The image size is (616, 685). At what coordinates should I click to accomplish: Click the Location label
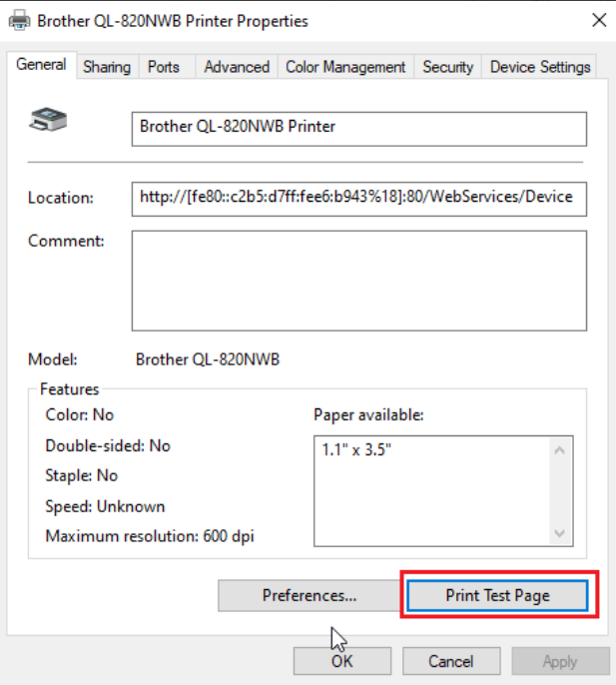[x=61, y=198]
